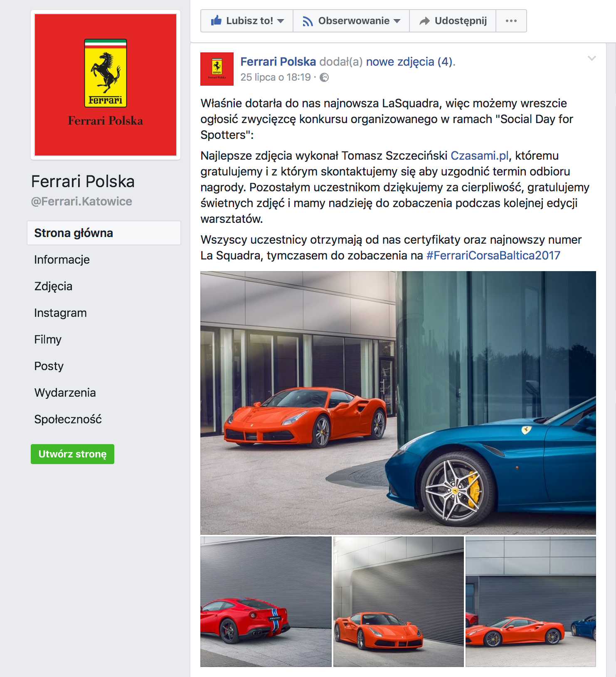This screenshot has width=616, height=677.
Task: Open the three-dots more options button
Action: (x=511, y=21)
